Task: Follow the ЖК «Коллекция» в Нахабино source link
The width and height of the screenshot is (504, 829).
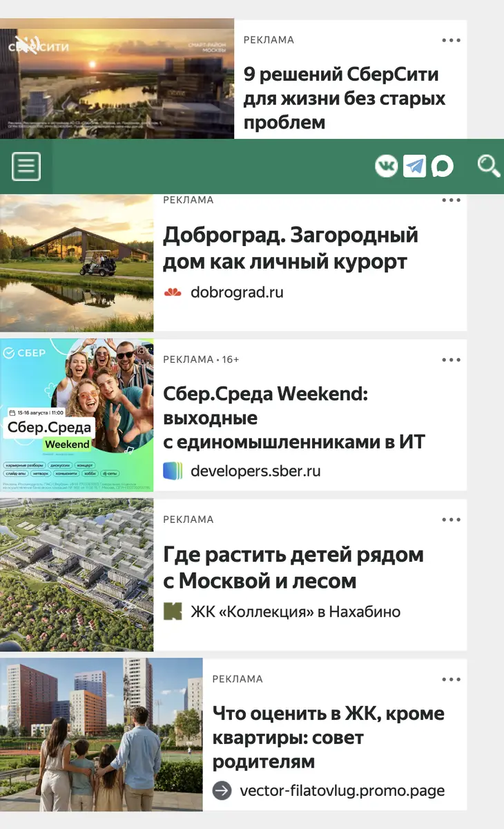Action: [295, 611]
